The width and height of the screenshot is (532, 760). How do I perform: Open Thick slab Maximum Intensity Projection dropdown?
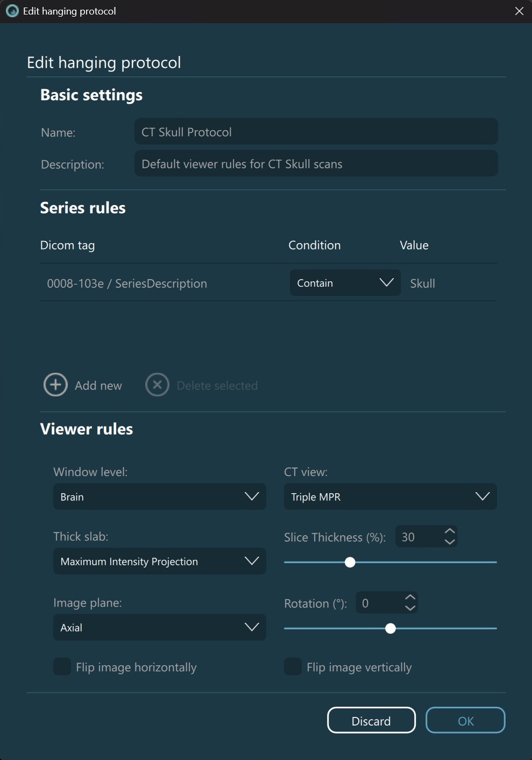tap(159, 561)
